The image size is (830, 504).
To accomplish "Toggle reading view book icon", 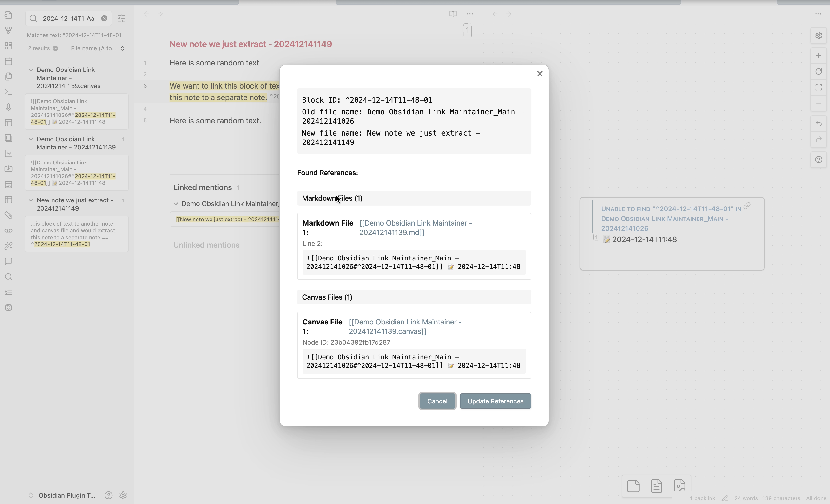I will click(x=453, y=14).
